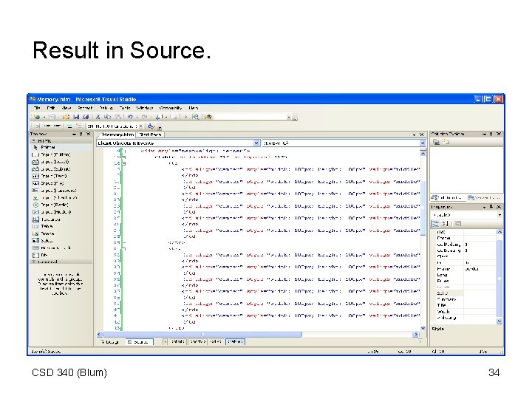Image resolution: width=532 pixels, height=399 pixels.
Task: Toggle auto-hide pin on the Toolbox panel
Action: pos(81,134)
